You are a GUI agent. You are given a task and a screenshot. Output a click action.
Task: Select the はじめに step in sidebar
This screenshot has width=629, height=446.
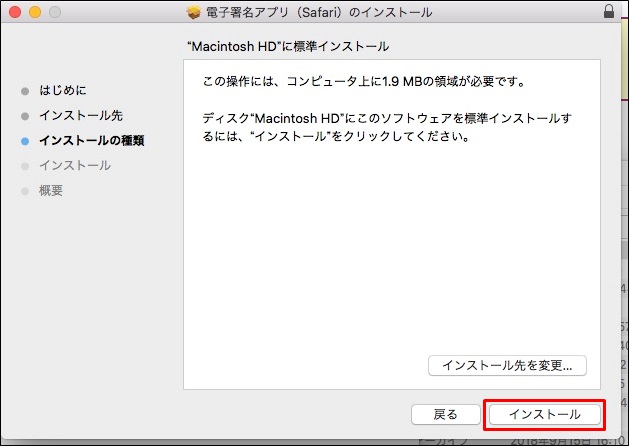[x=63, y=90]
